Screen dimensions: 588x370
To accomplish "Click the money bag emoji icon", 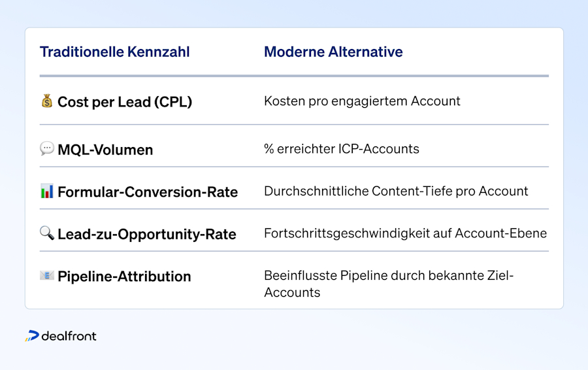I will [x=47, y=101].
